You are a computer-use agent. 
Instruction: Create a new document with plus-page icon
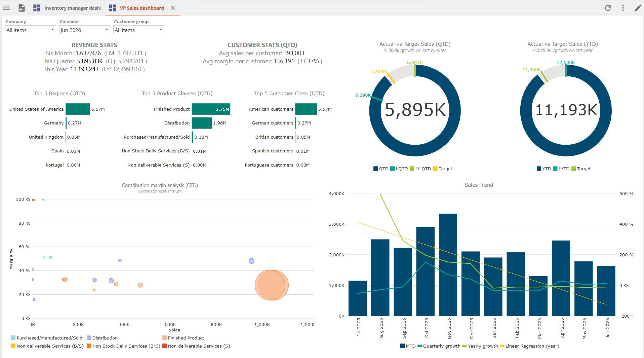coord(22,8)
